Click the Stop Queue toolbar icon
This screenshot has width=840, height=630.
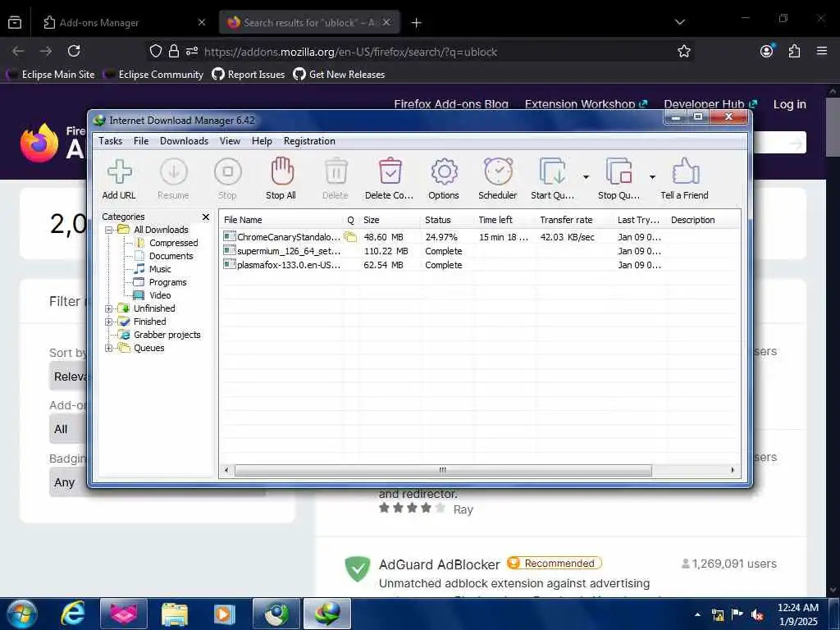pos(619,179)
